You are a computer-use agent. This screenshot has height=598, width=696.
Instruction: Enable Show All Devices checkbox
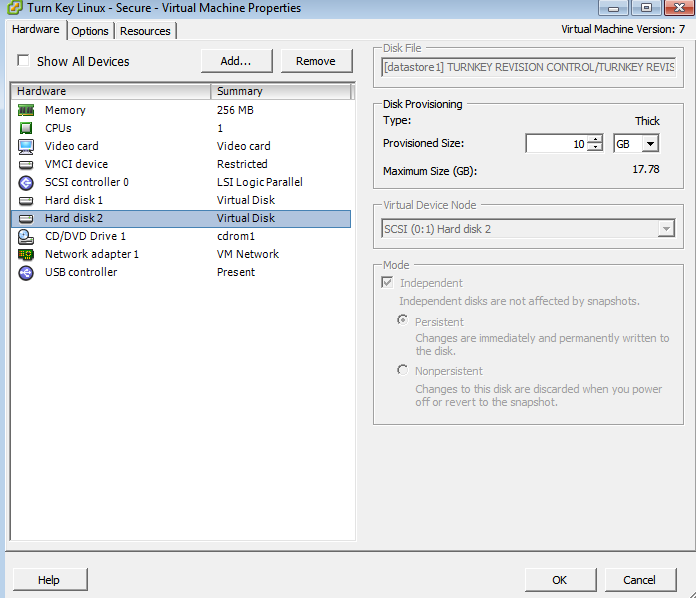[23, 61]
